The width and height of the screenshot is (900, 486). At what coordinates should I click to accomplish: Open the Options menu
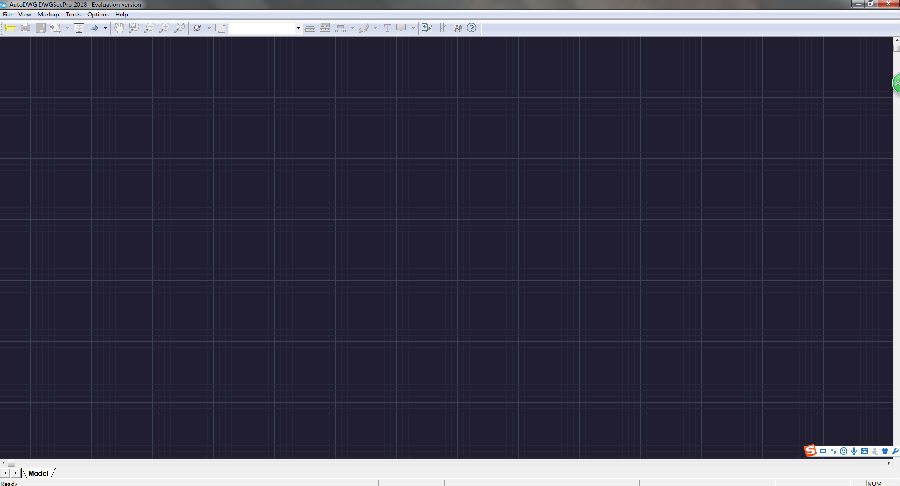pyautogui.click(x=98, y=14)
